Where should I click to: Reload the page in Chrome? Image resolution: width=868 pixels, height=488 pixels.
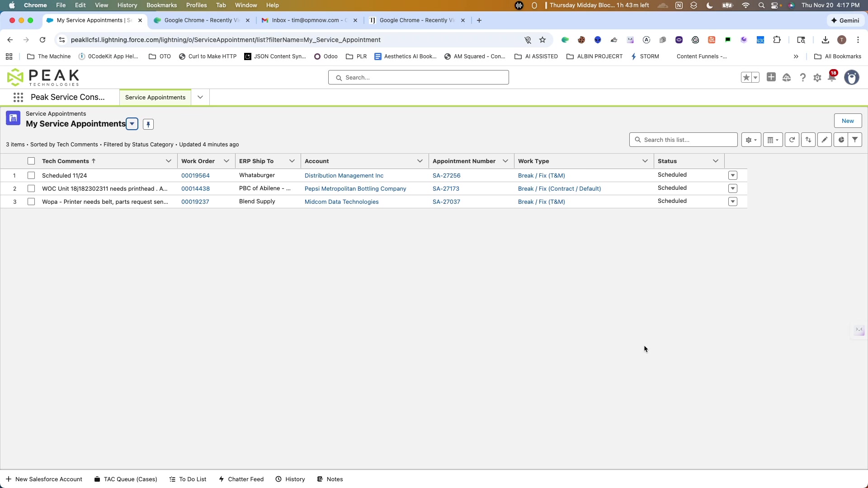[42, 40]
